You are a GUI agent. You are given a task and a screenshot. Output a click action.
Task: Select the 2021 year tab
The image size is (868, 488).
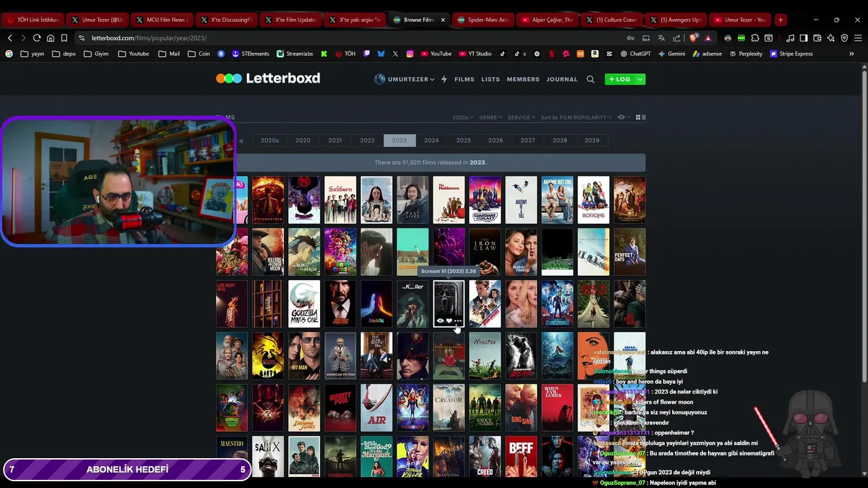click(x=335, y=140)
